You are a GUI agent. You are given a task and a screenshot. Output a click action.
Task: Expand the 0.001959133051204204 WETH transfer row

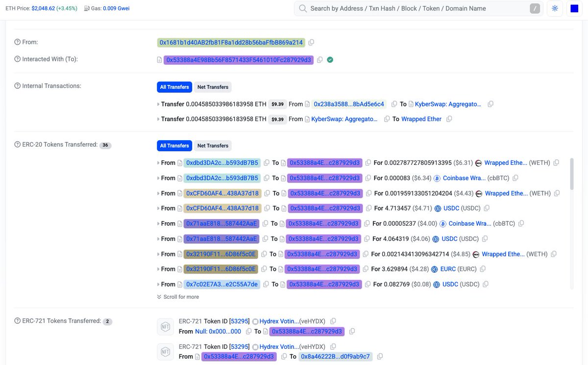pyautogui.click(x=158, y=193)
